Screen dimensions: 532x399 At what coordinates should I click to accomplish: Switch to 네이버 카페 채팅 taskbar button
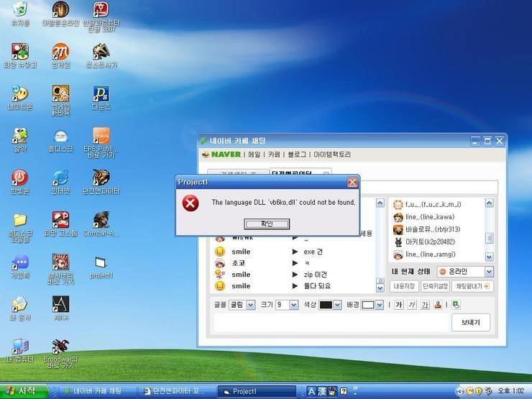click(97, 391)
